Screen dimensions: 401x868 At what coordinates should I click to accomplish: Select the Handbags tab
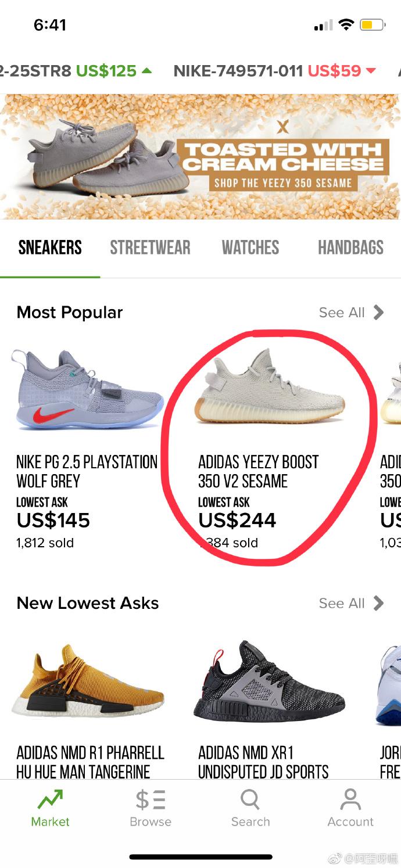[x=350, y=248]
